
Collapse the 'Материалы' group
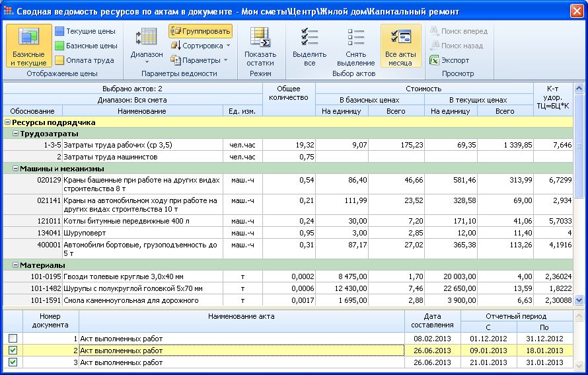(15, 265)
